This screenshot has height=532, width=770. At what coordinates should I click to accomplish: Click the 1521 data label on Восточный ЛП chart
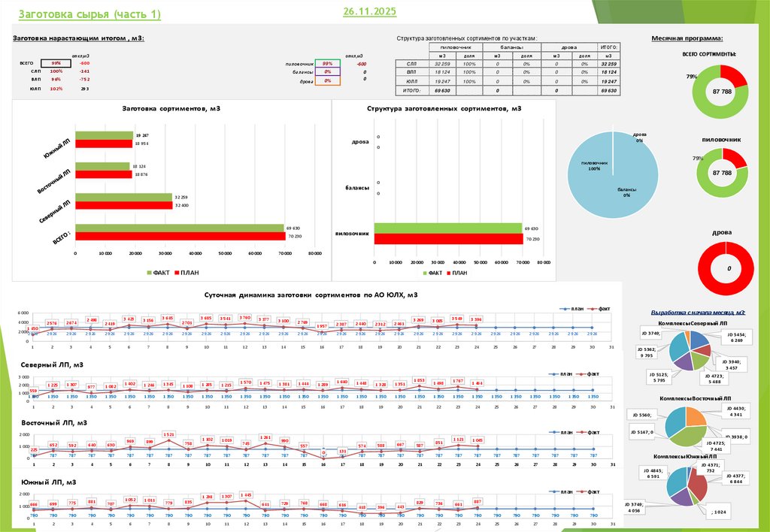coord(168,434)
